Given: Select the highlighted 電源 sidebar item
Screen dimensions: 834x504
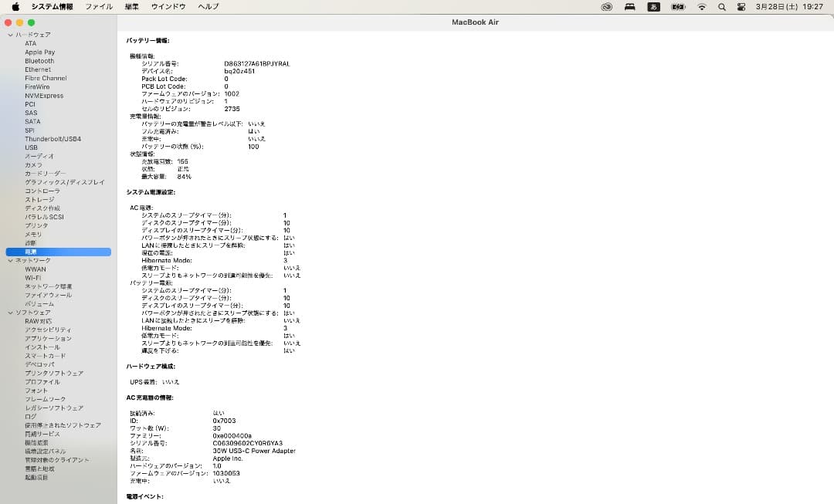Looking at the screenshot, I should 59,252.
